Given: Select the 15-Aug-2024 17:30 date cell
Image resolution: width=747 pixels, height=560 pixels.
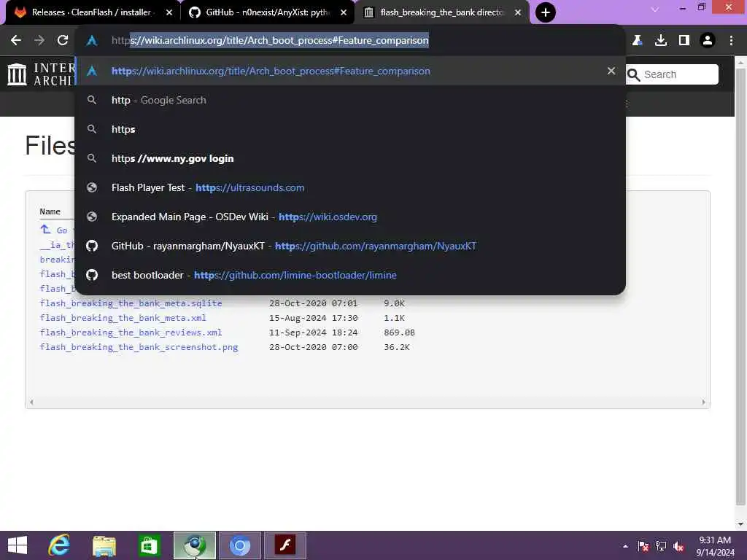Looking at the screenshot, I should (313, 318).
